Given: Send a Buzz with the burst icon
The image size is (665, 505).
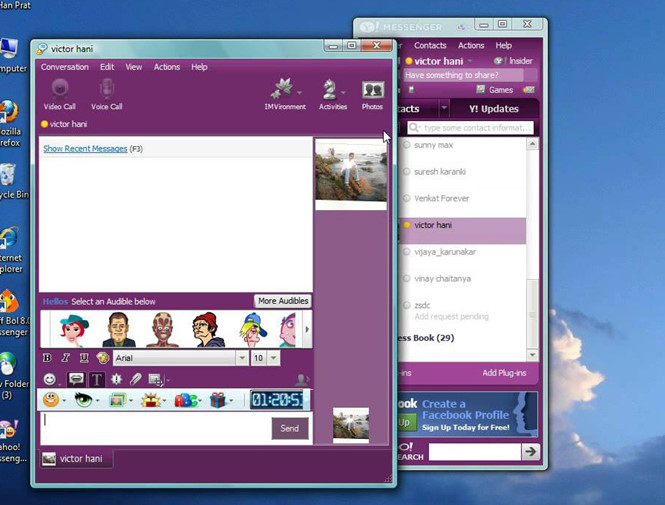Looking at the screenshot, I should click(x=116, y=379).
